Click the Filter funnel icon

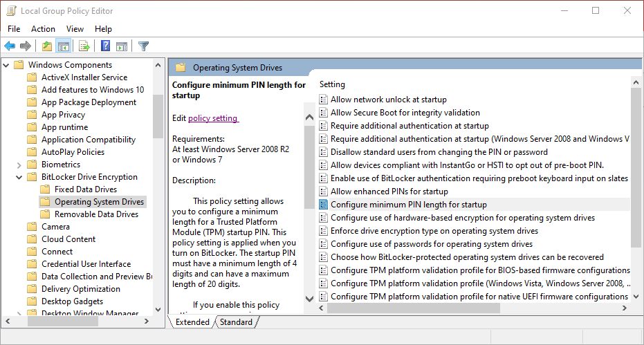pos(143,46)
